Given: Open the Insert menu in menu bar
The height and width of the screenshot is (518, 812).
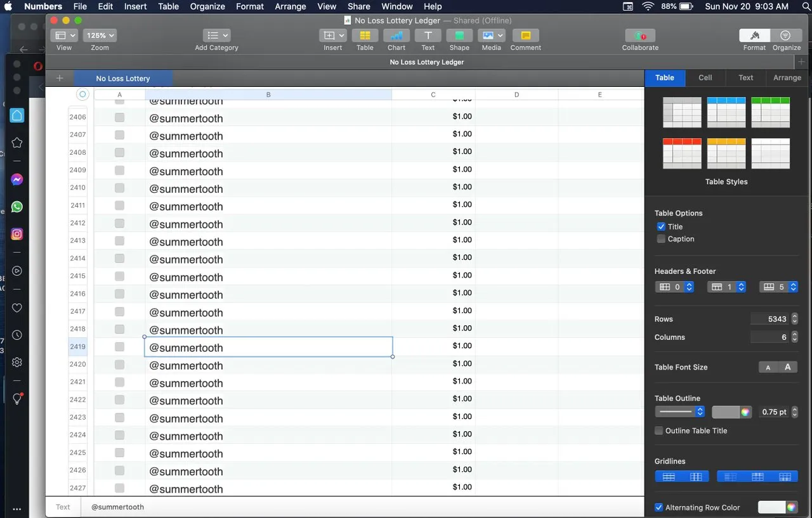Looking at the screenshot, I should point(136,6).
